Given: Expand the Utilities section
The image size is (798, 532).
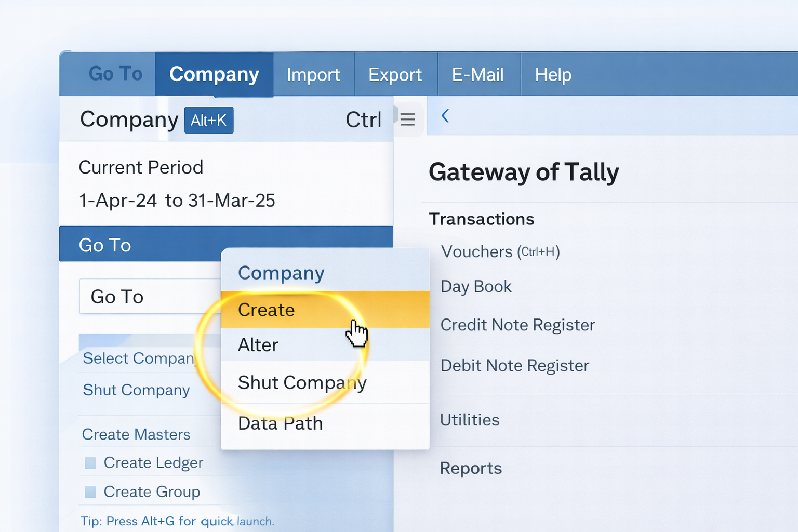Looking at the screenshot, I should (x=470, y=420).
